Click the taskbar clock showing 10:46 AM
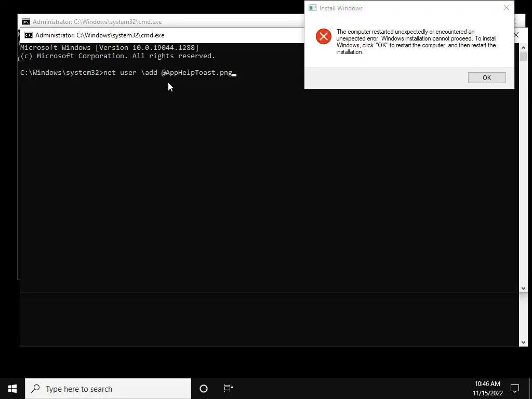 pyautogui.click(x=487, y=389)
